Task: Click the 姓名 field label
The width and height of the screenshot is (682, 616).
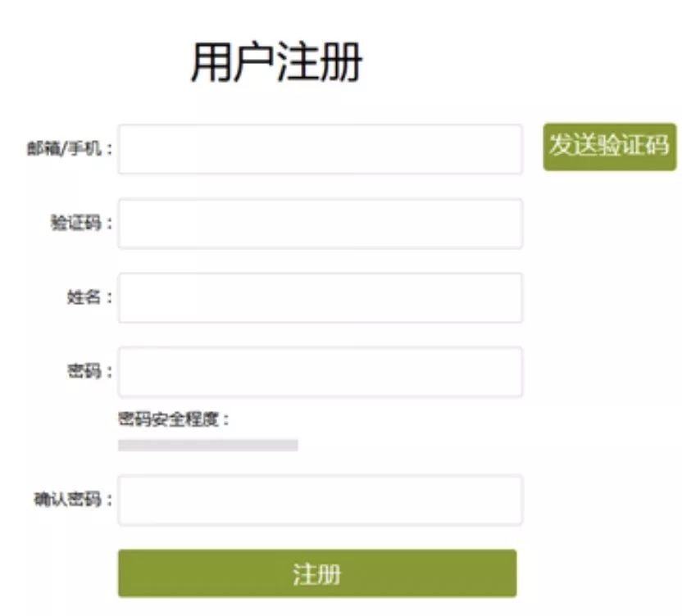Action: [87, 295]
